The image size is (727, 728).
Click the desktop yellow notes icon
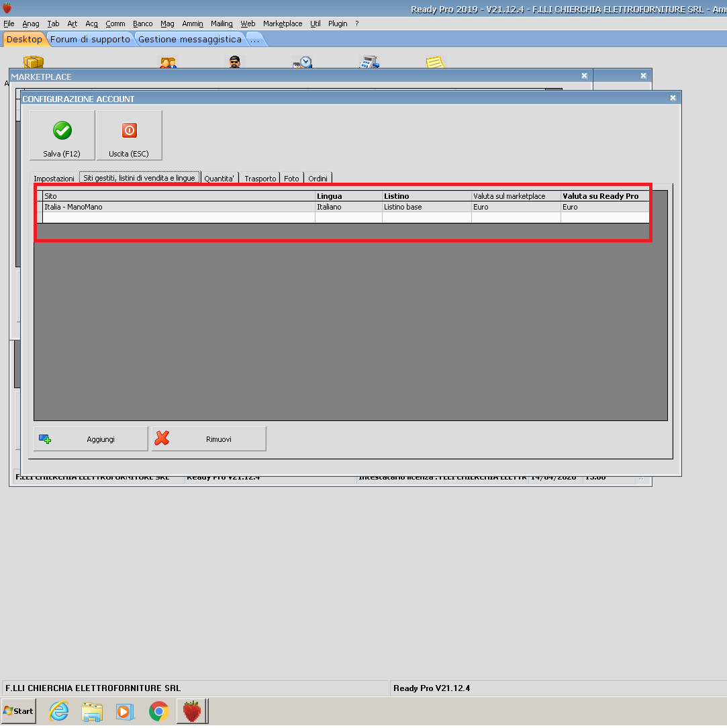point(435,62)
